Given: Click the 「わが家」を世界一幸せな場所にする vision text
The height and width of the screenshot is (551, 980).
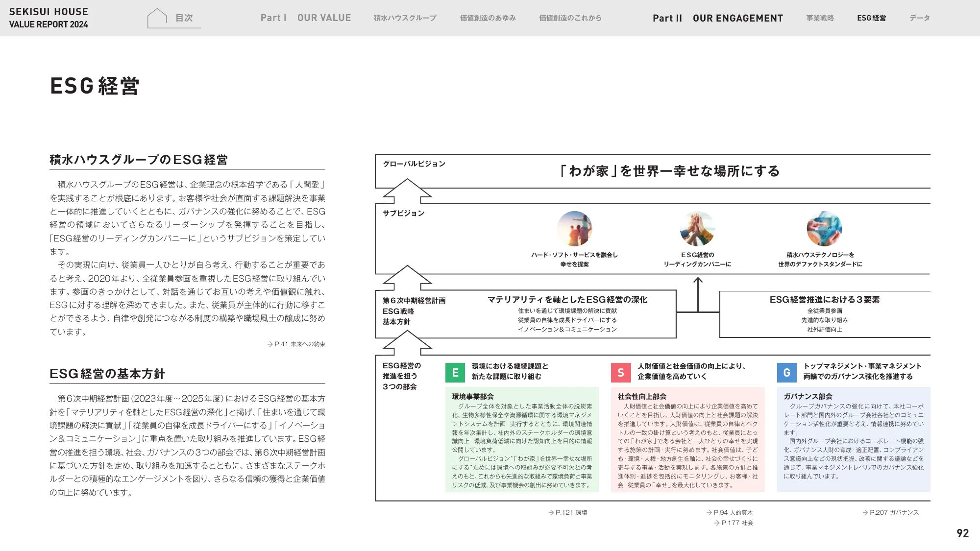Looking at the screenshot, I should [x=670, y=171].
